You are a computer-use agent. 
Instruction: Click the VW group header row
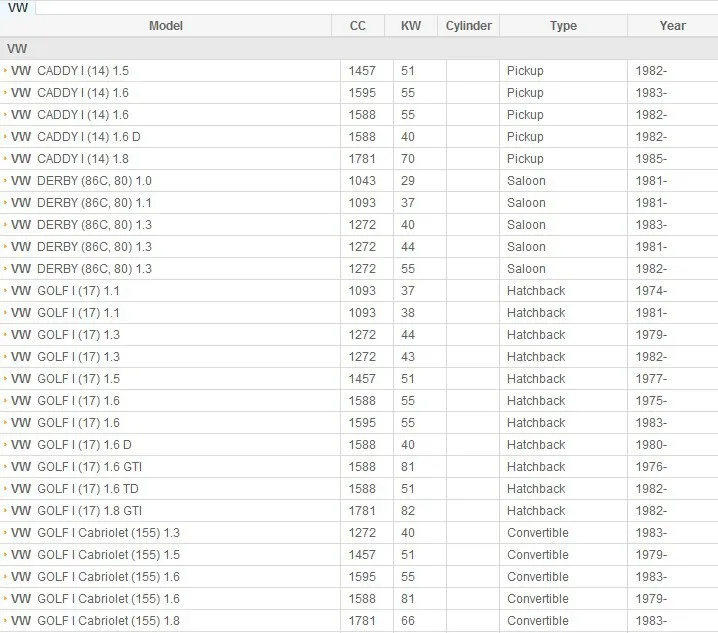point(359,49)
